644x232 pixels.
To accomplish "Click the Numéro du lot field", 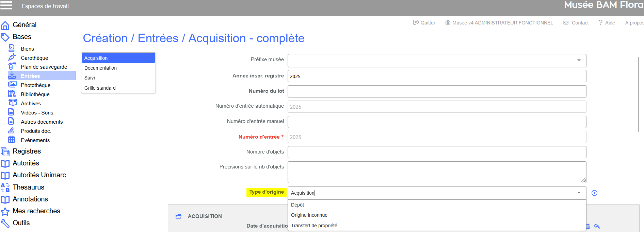I will [x=437, y=91].
